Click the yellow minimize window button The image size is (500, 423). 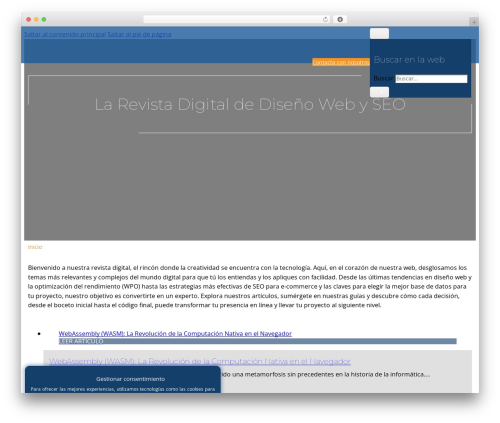coord(36,19)
